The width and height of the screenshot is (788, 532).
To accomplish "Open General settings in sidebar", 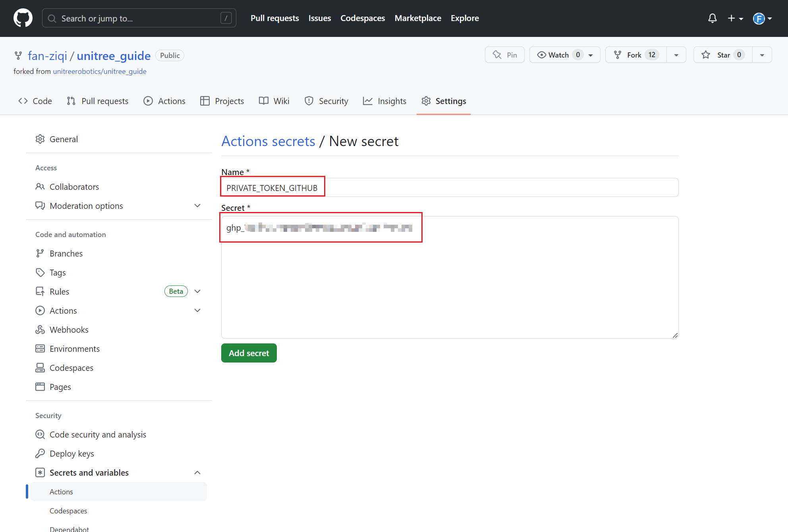I will (119, 139).
